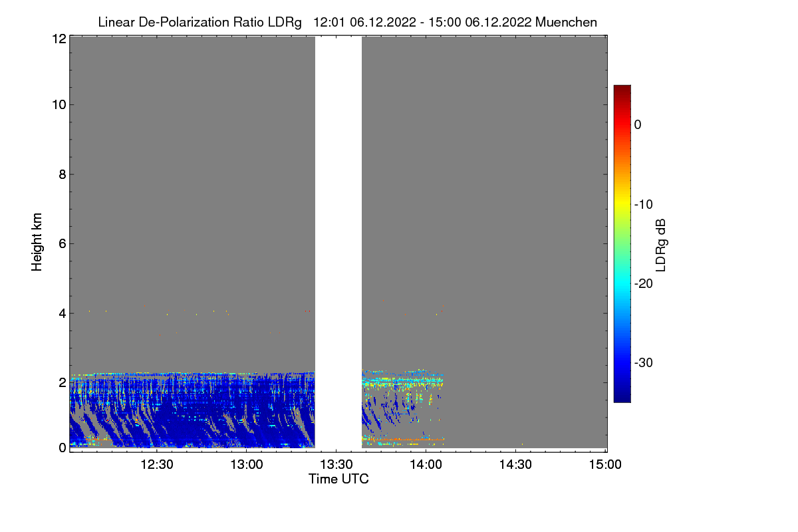The height and width of the screenshot is (532, 798).
Task: Click the height axis '12' tick label
Action: click(59, 39)
